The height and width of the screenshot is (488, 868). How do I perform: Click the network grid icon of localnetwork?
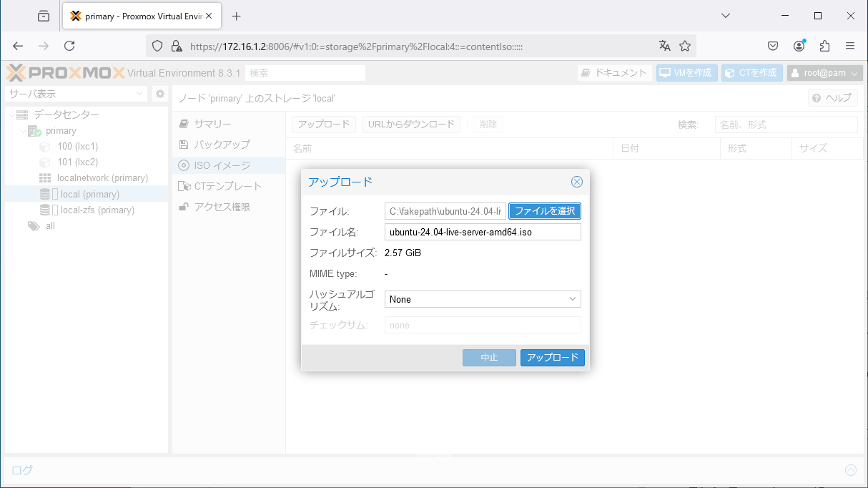44,177
